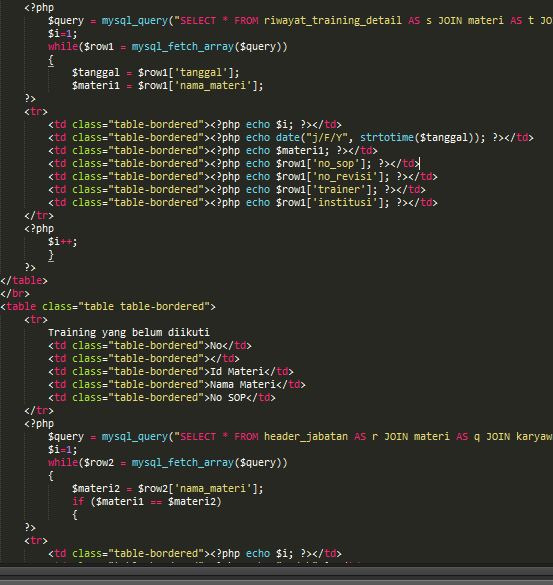The height and width of the screenshot is (585, 553).
Task: Click the <table class="table table-bordered"> line
Action: pos(108,307)
